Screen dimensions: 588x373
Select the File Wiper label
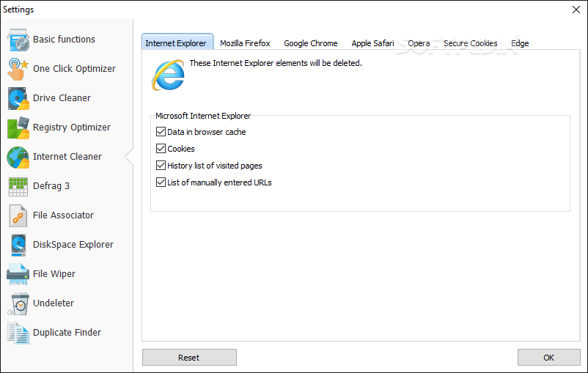[x=54, y=273]
